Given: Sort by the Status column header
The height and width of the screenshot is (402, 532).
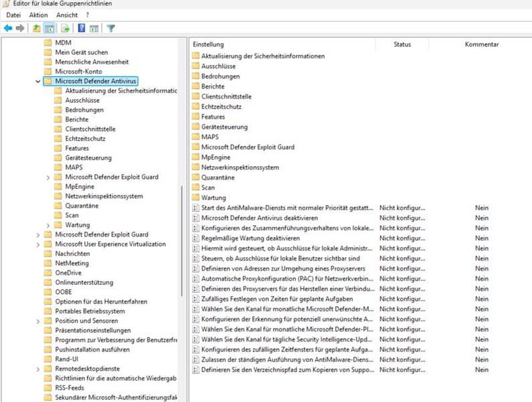Looking at the screenshot, I should coord(402,44).
